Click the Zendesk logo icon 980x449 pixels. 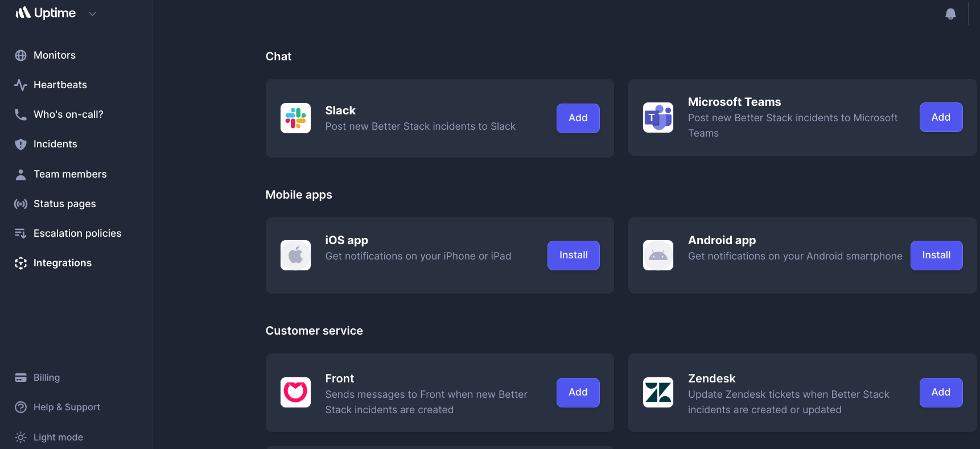click(658, 392)
